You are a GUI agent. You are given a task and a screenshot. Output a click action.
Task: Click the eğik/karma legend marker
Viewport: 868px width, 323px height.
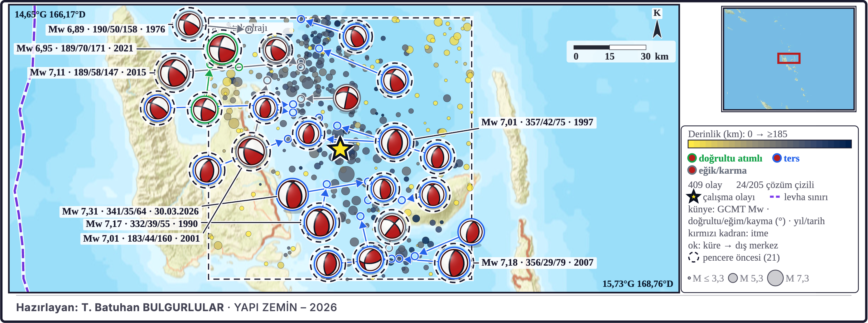692,170
